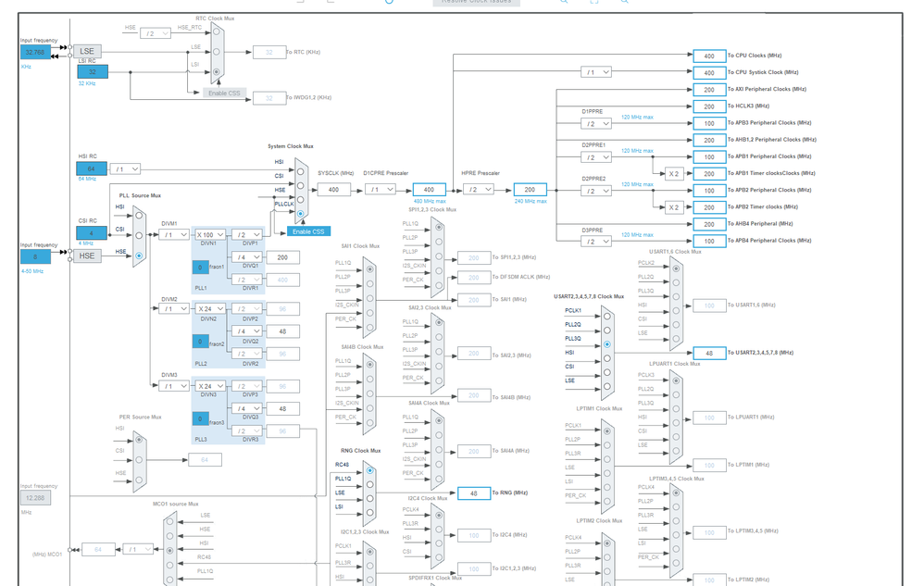
Task: Click the HSE oscillator block
Action: tap(87, 256)
